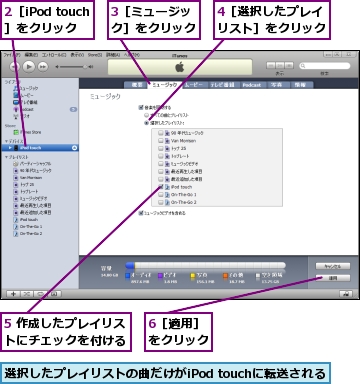This screenshot has height=384, width=360.
Task: Check On-The-Go 2 in the playlist list
Action: point(161,202)
